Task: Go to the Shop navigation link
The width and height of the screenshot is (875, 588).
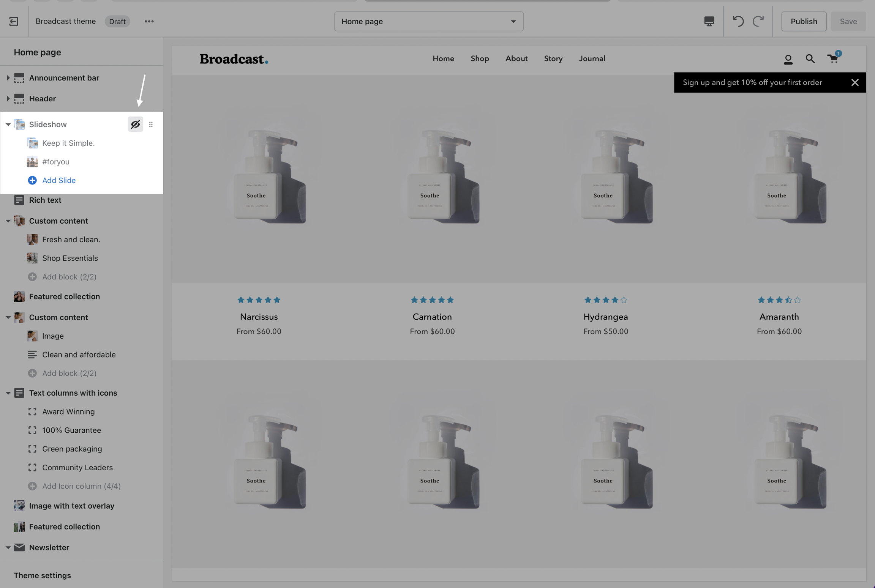Action: 480,58
